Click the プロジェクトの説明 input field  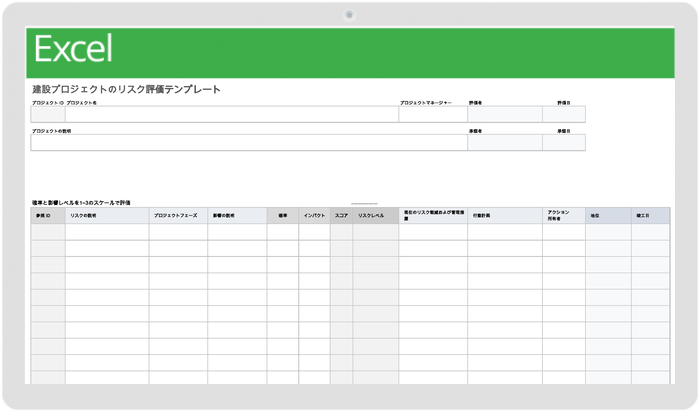249,142
